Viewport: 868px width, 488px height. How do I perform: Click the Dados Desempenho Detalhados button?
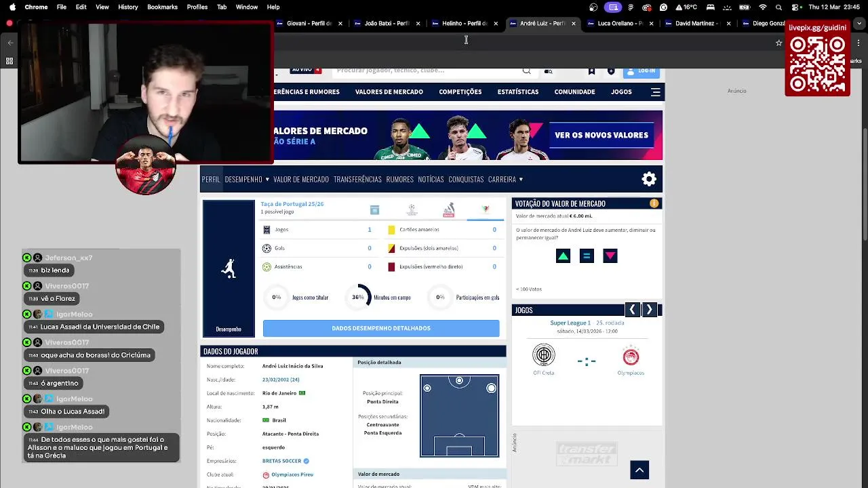[381, 328]
